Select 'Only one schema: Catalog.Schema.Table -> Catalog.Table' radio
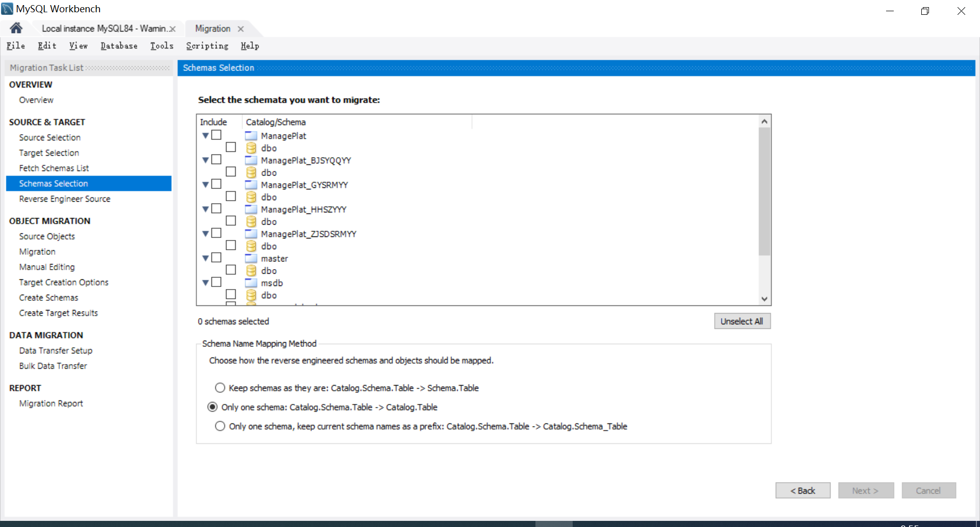Image resolution: width=980 pixels, height=527 pixels. tap(212, 407)
